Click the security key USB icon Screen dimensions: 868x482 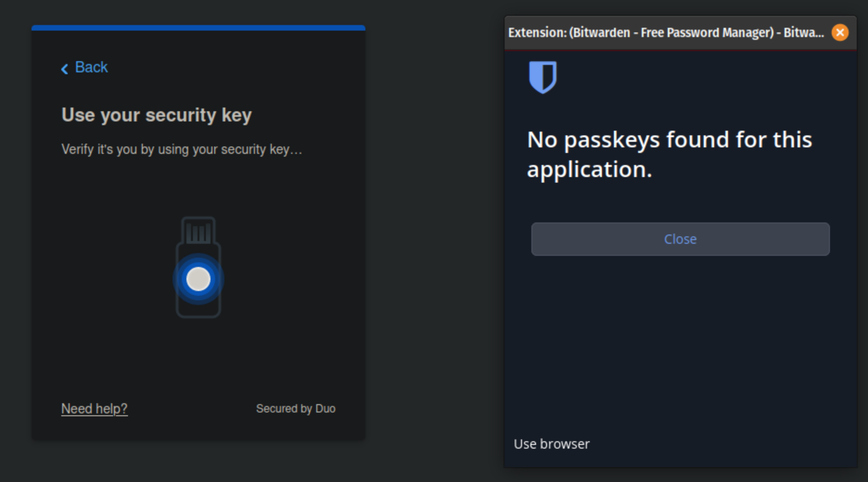click(x=198, y=267)
